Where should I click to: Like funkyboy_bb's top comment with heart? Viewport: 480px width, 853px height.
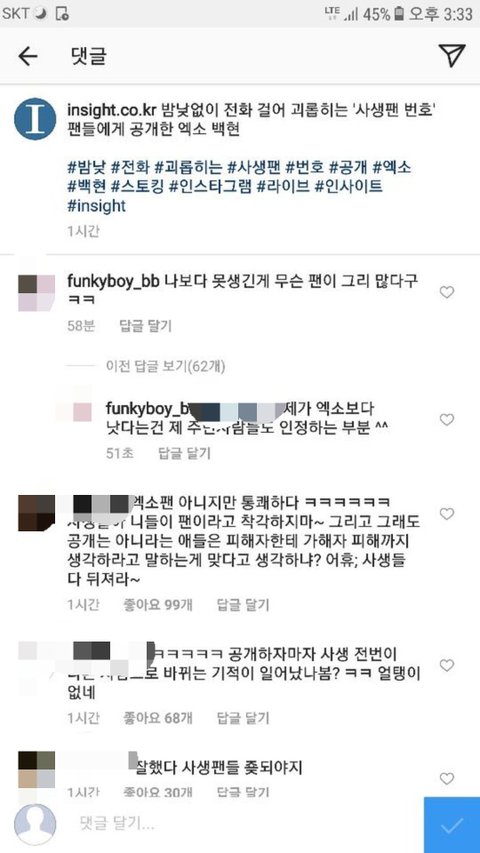pyautogui.click(x=447, y=293)
